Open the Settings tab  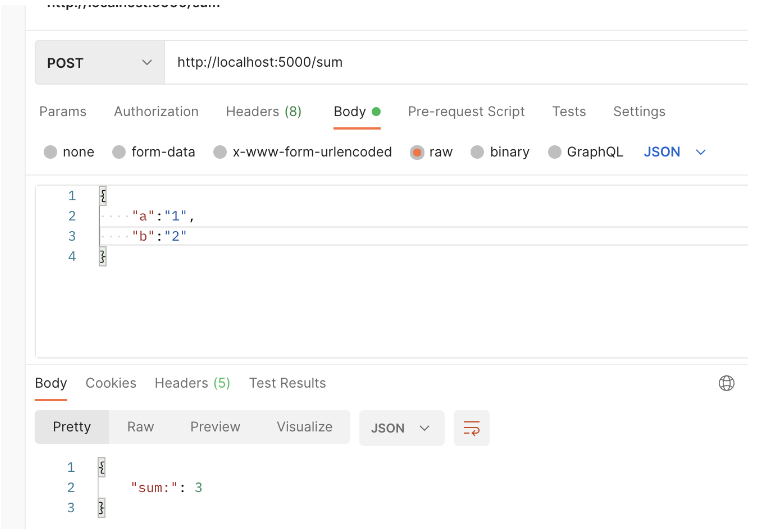click(639, 111)
